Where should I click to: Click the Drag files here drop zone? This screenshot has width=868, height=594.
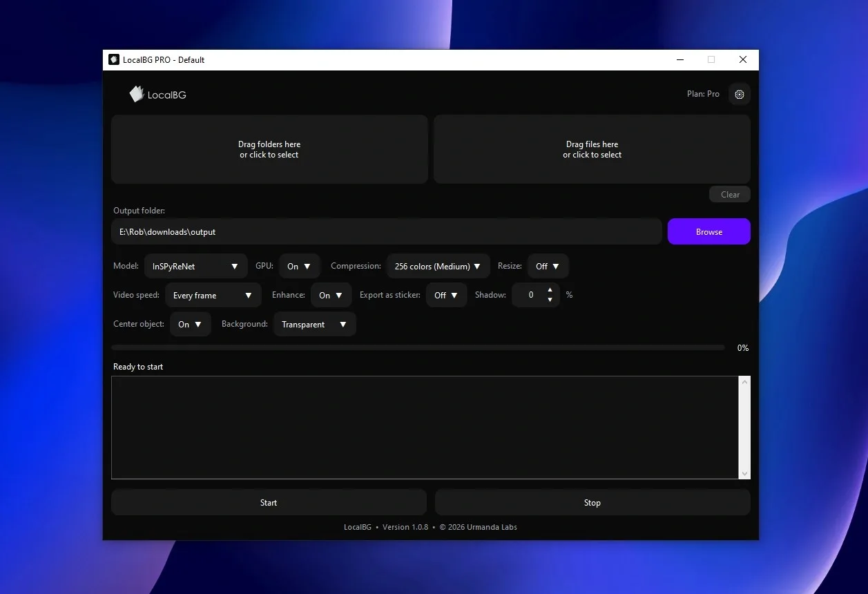(592, 149)
